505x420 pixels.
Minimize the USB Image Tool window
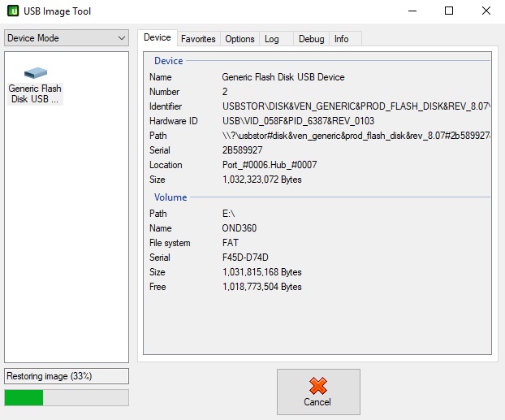point(412,11)
